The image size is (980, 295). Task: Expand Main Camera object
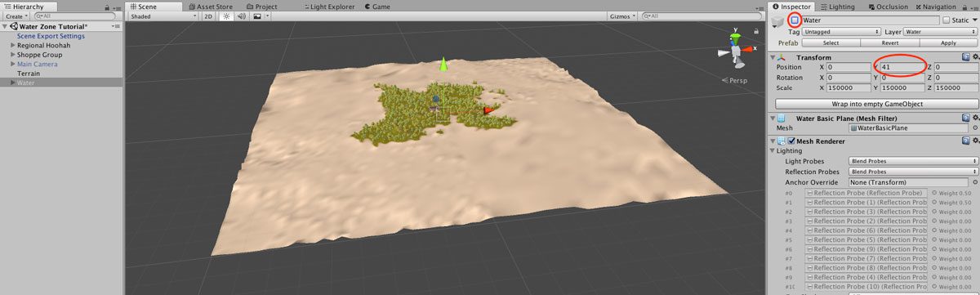click(13, 64)
